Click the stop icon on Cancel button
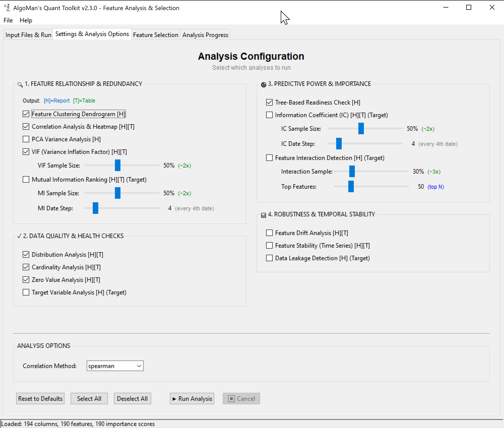This screenshot has height=428, width=504. (x=231, y=399)
